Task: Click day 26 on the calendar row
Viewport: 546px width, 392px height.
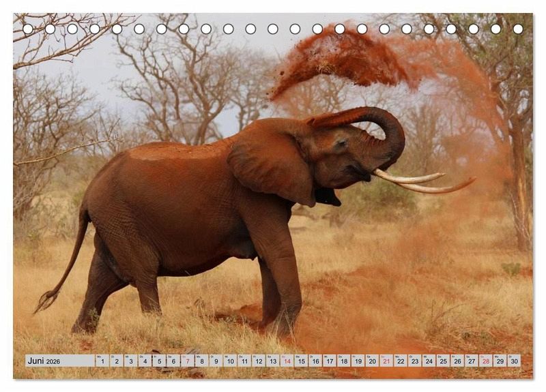Action: tap(457, 361)
